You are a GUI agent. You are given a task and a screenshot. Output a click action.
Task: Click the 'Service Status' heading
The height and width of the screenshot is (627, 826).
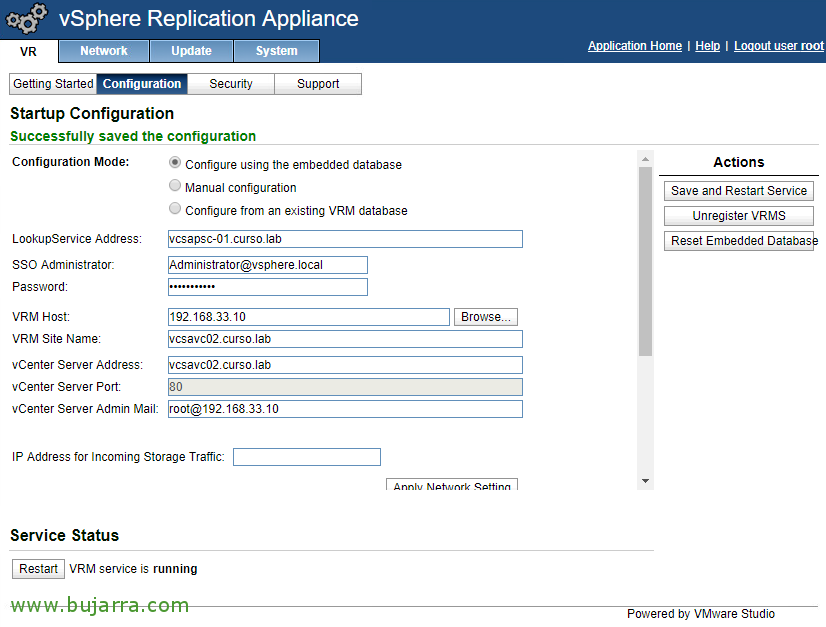(64, 535)
